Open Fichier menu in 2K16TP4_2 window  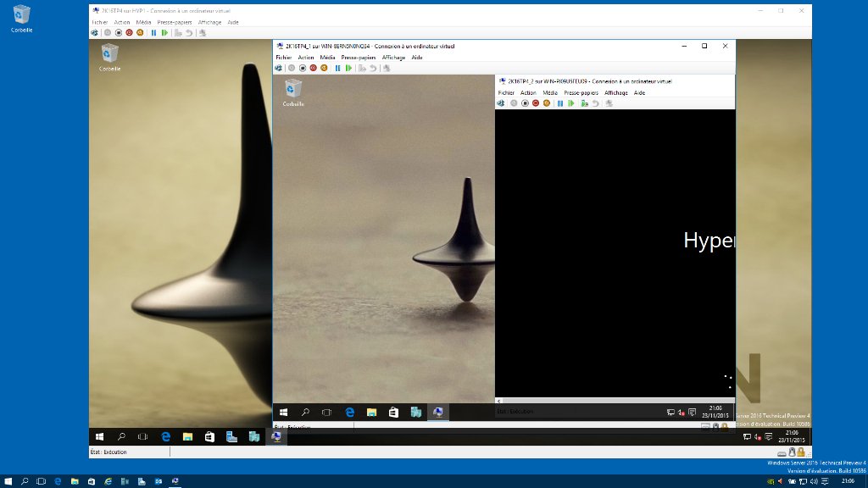[506, 92]
